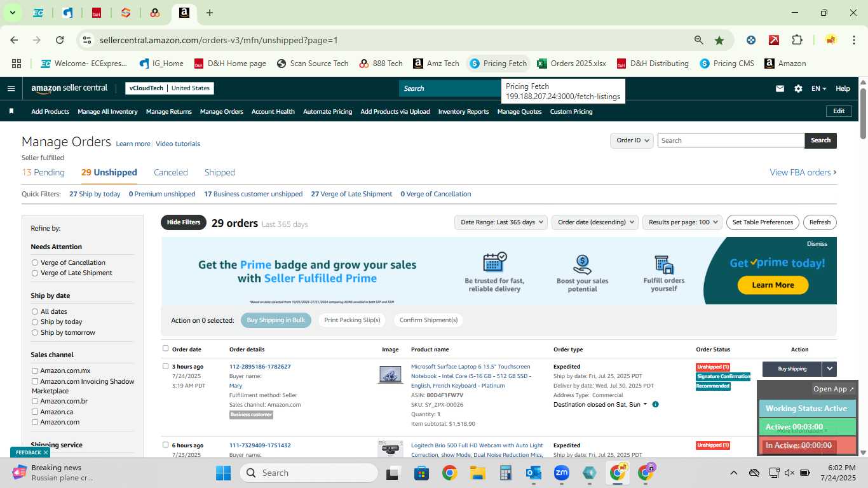868x488 pixels.
Task: Open the Results per page dropdown
Action: click(682, 222)
